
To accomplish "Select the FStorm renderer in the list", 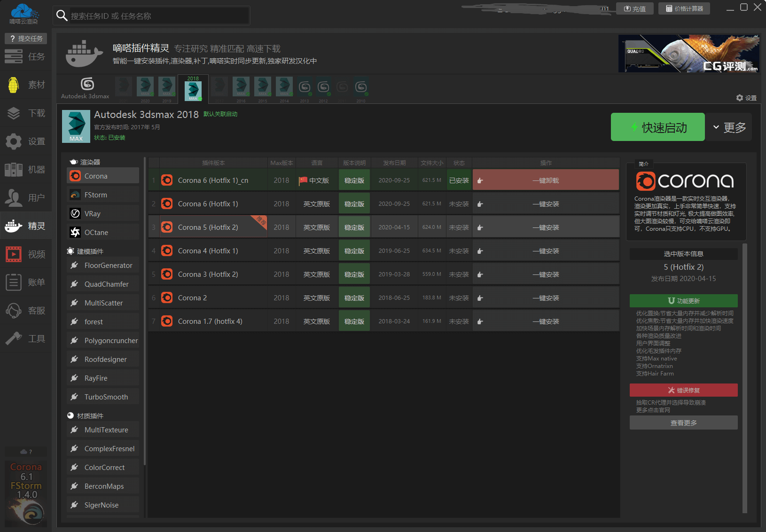I will coord(103,195).
